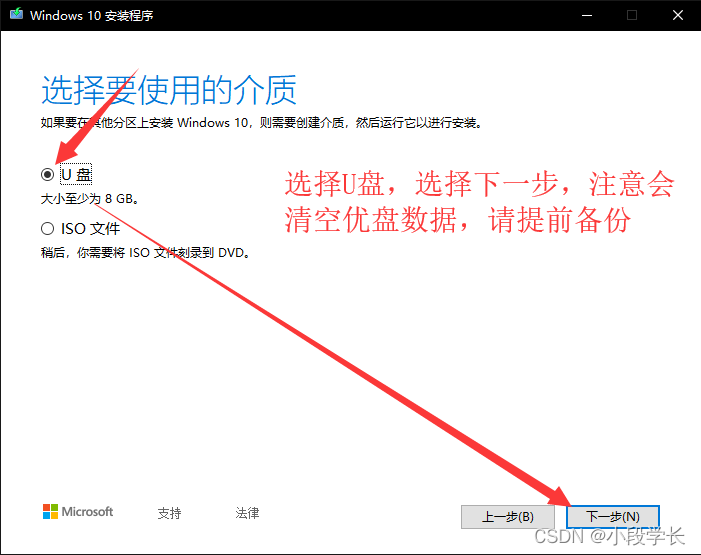Minimize the setup window
Viewport: 701px width, 555px height.
587,15
